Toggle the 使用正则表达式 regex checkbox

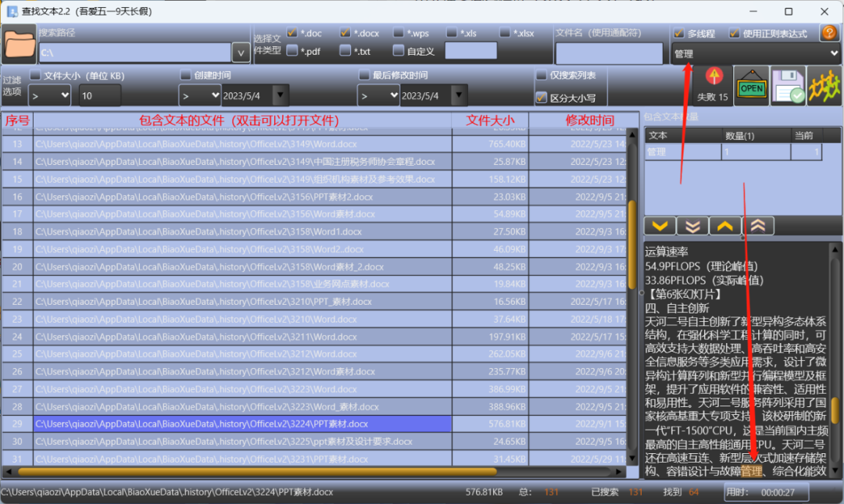[x=734, y=34]
